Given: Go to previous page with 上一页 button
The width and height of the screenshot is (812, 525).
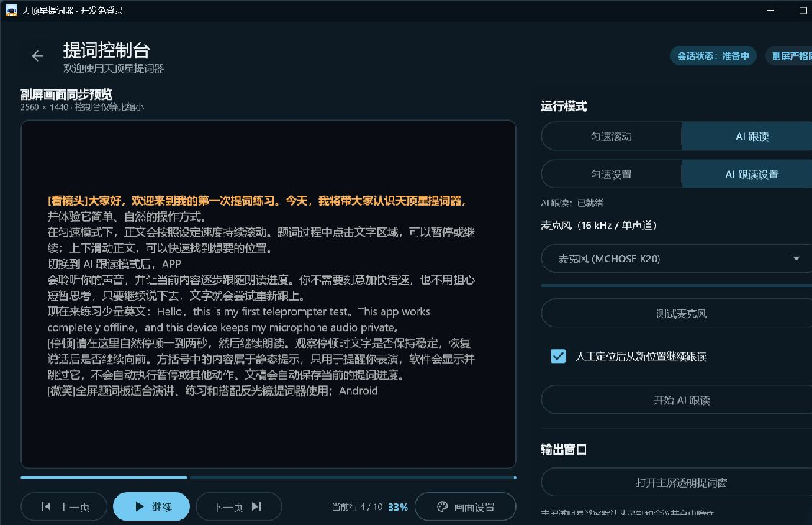Looking at the screenshot, I should 63,507.
